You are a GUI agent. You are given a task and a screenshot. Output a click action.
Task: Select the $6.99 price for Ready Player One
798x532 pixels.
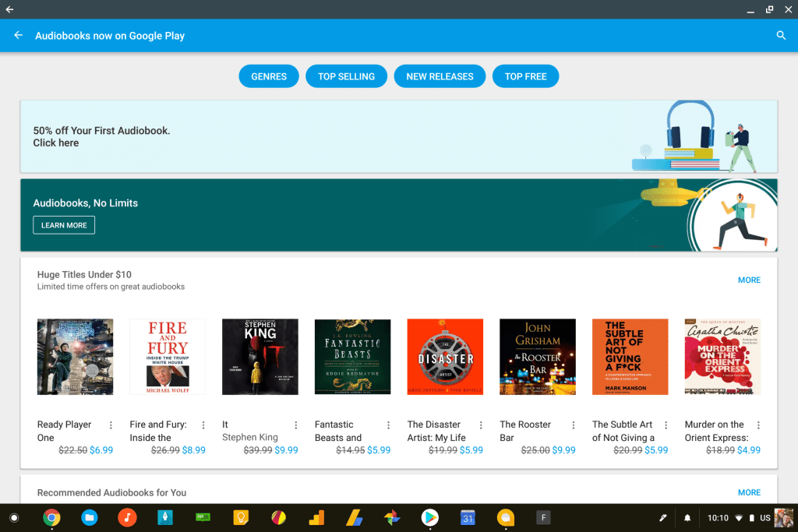[101, 450]
